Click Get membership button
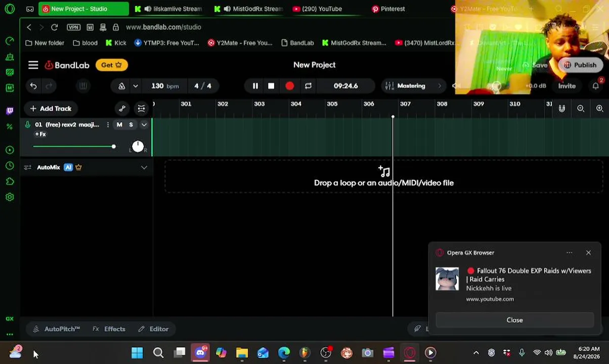 click(x=111, y=65)
